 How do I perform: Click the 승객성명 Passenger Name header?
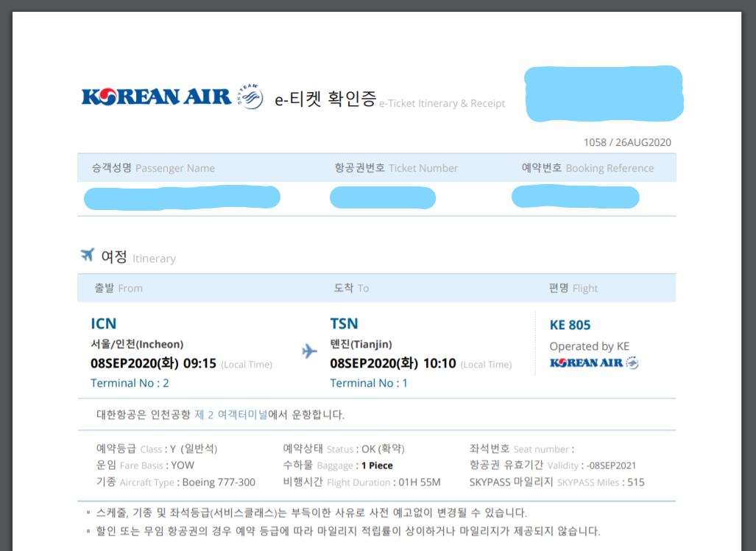[x=153, y=168]
